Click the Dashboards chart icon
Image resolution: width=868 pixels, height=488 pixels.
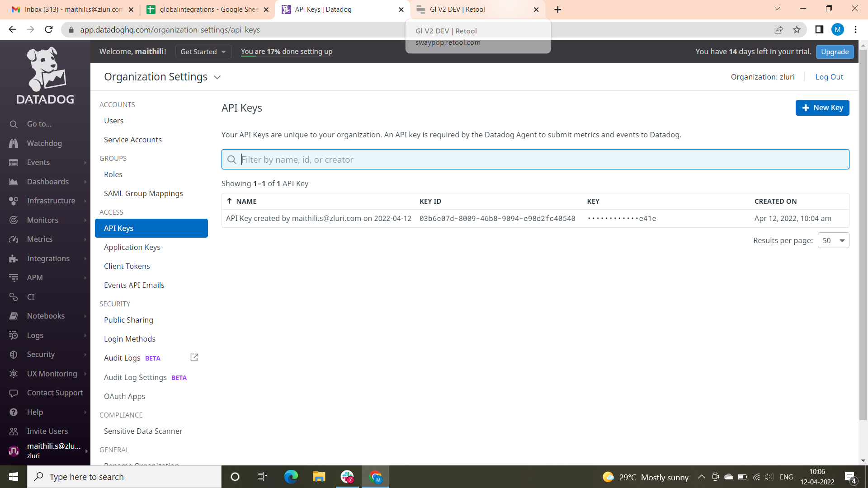(14, 182)
